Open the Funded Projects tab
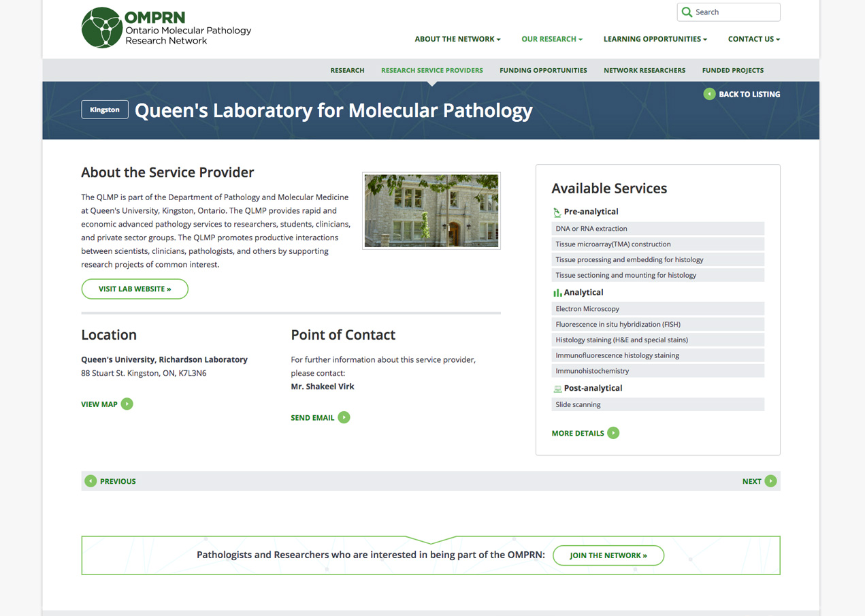 pyautogui.click(x=732, y=70)
